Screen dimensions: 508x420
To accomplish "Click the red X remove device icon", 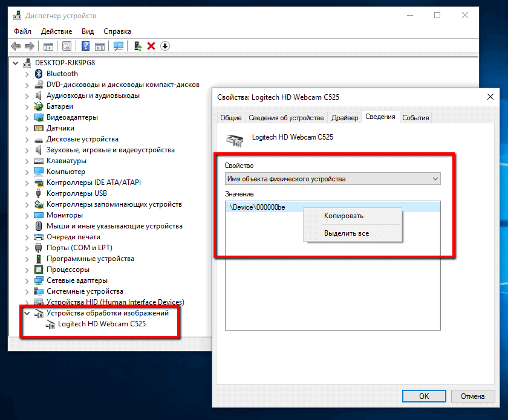I will pyautogui.click(x=151, y=46).
